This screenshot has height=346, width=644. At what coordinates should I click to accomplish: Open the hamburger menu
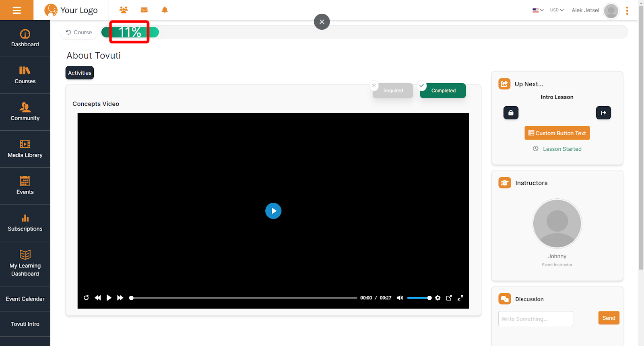17,10
